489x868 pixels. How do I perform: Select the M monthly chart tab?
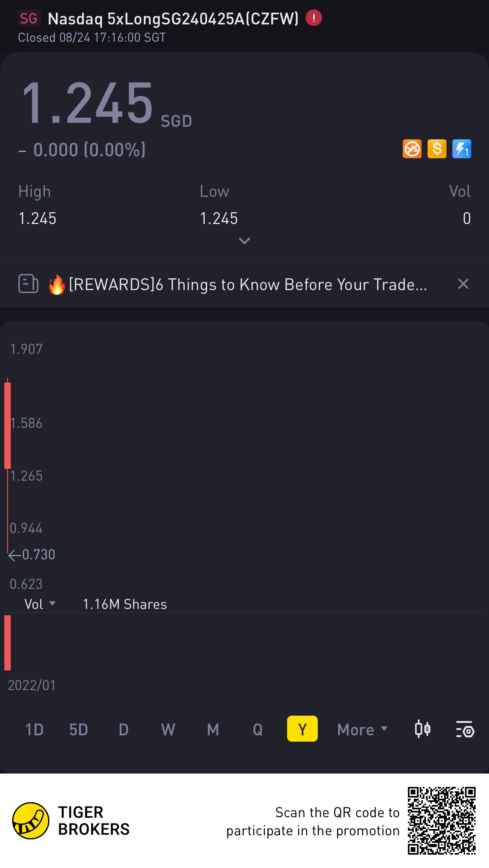click(213, 729)
